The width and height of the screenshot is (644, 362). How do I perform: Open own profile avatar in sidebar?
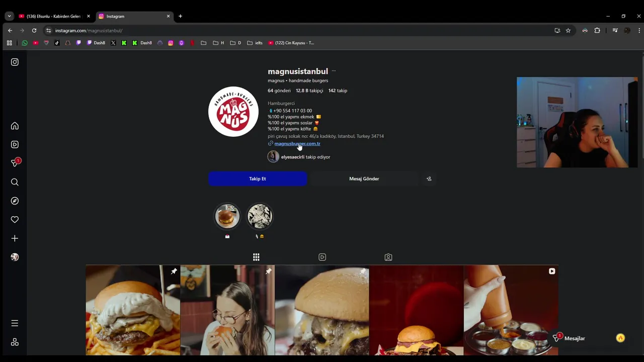click(15, 257)
